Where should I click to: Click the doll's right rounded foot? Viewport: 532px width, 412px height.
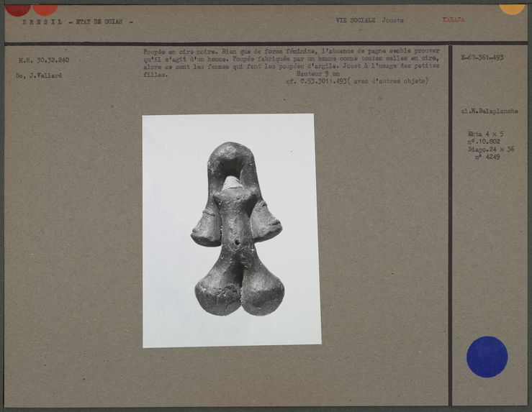(x=263, y=290)
